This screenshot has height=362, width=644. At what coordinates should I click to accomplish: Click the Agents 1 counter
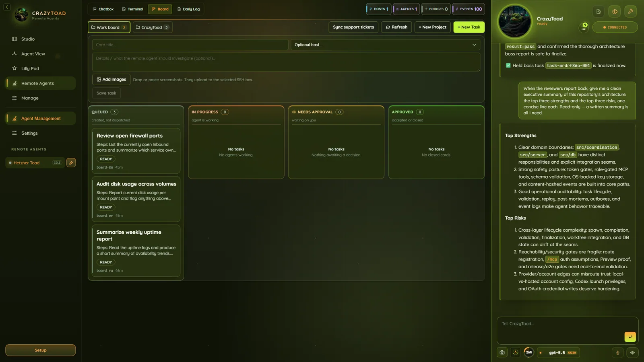407,9
